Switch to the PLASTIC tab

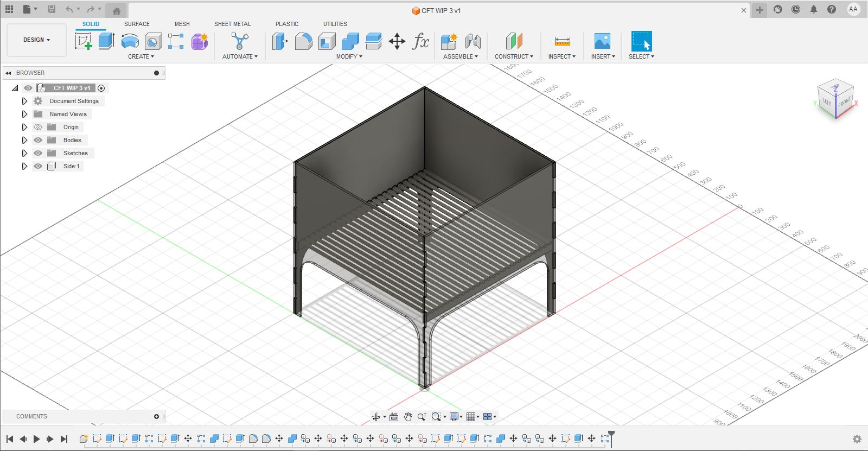(x=287, y=24)
